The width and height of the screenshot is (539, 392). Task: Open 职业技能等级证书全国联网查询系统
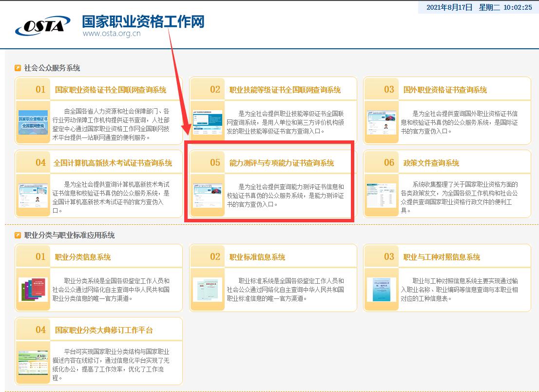[x=285, y=90]
